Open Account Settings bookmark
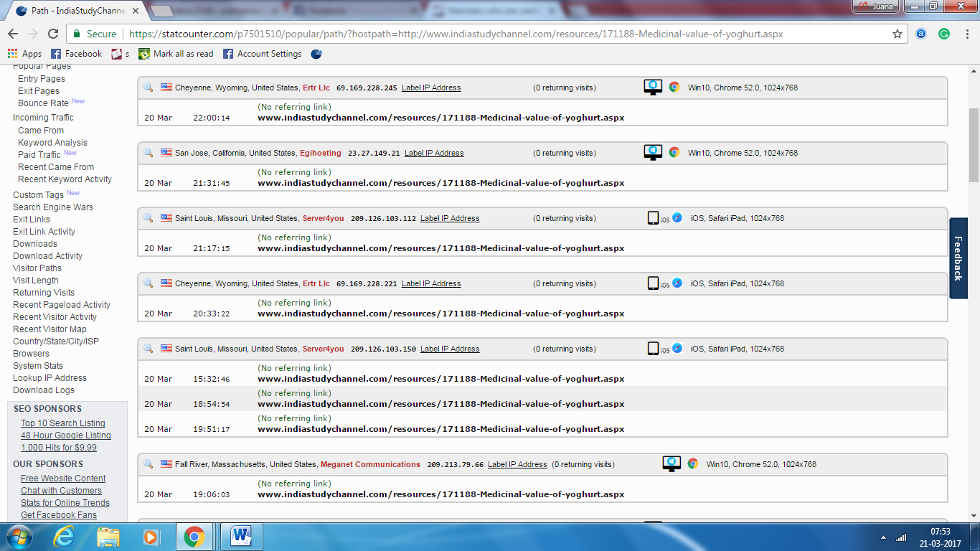 pos(263,54)
